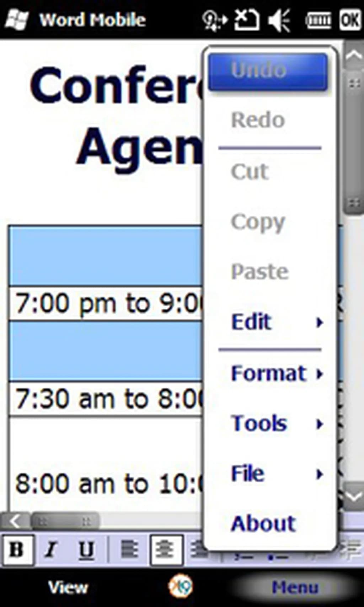The width and height of the screenshot is (364, 607).
Task: Tap the battery status icon
Action: click(x=318, y=20)
